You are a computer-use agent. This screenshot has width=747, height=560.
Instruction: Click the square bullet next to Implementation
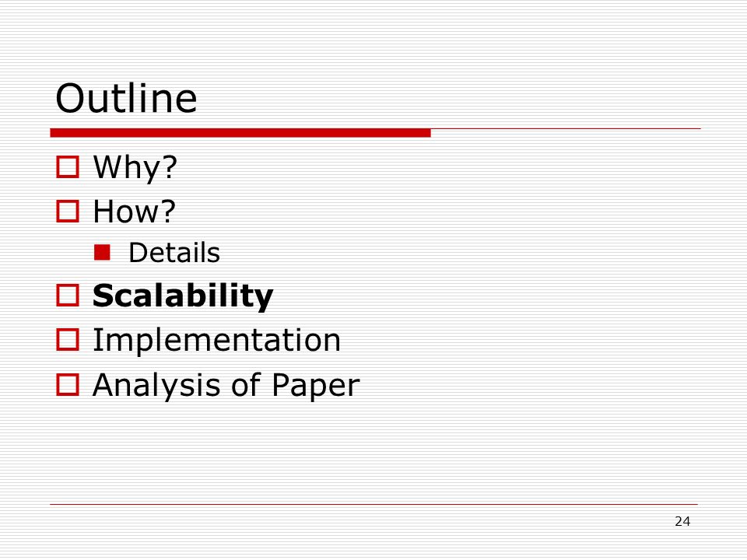(x=68, y=340)
